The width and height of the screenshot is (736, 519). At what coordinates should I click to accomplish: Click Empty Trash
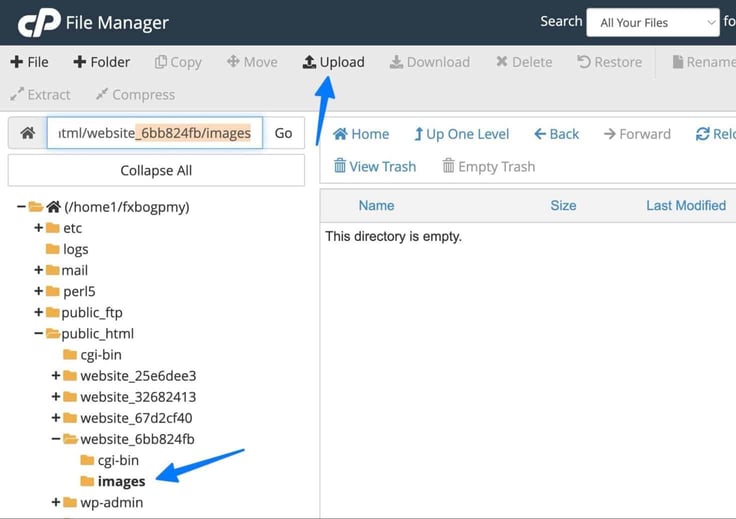[489, 167]
